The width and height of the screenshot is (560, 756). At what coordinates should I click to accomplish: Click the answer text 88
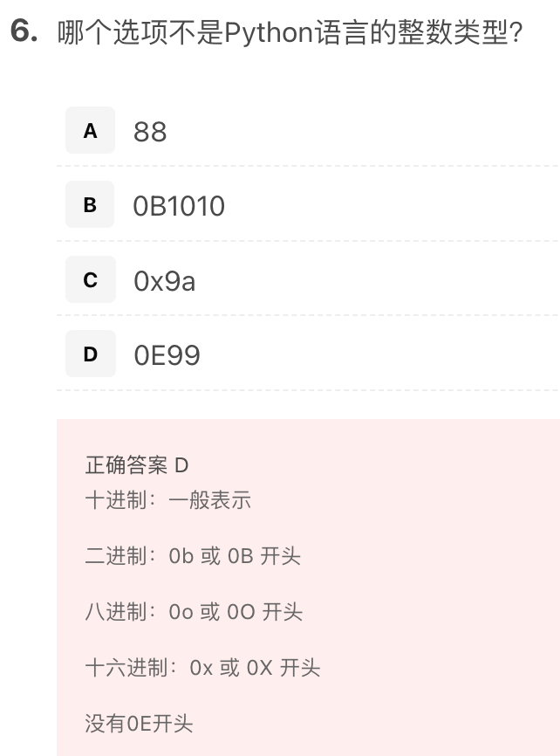[x=150, y=132]
